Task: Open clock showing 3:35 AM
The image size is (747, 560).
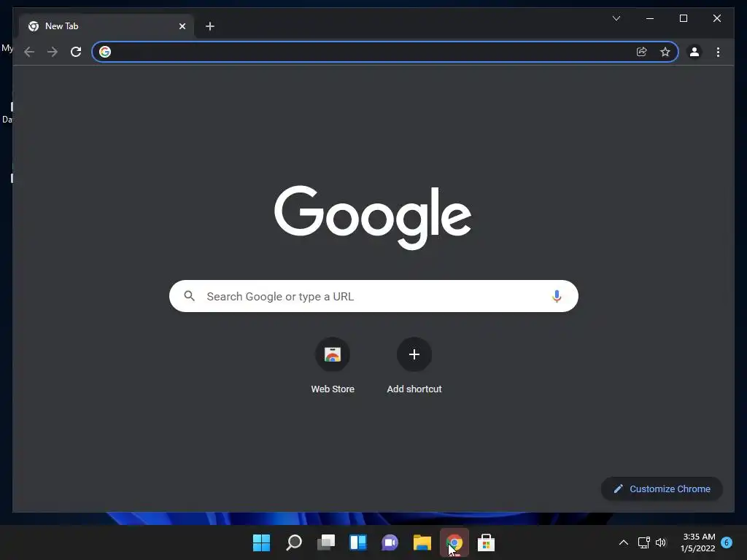Action: click(x=698, y=542)
